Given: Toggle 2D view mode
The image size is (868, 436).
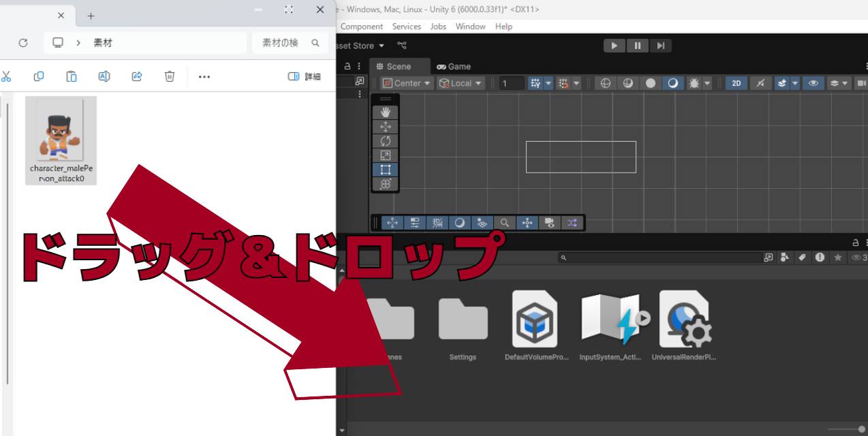Looking at the screenshot, I should point(735,82).
